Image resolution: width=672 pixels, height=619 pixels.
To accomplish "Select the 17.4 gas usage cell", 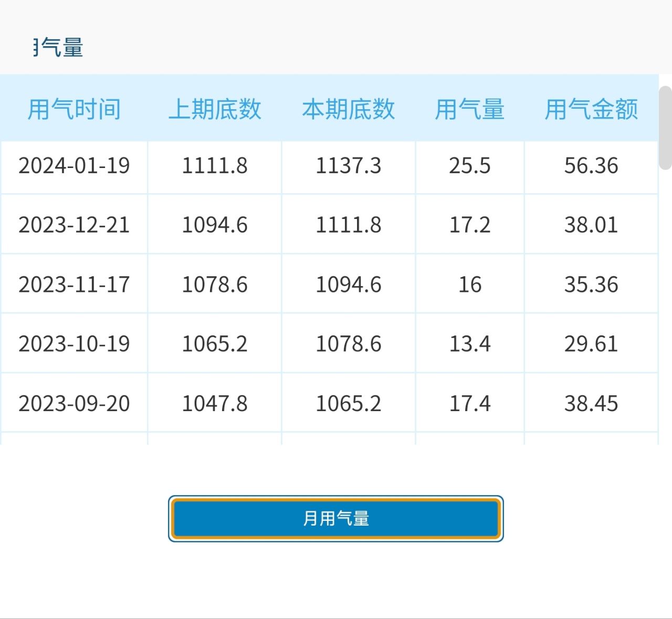I will click(x=470, y=404).
